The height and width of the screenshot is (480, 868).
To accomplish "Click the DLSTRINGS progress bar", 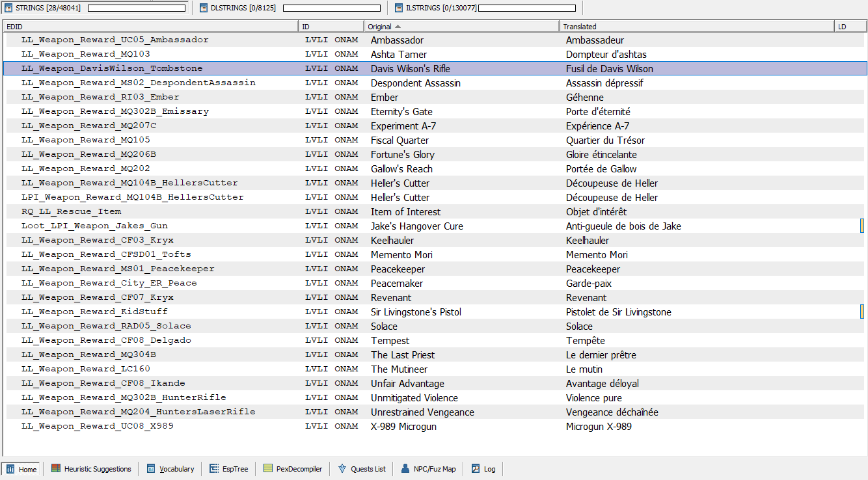I will point(332,8).
